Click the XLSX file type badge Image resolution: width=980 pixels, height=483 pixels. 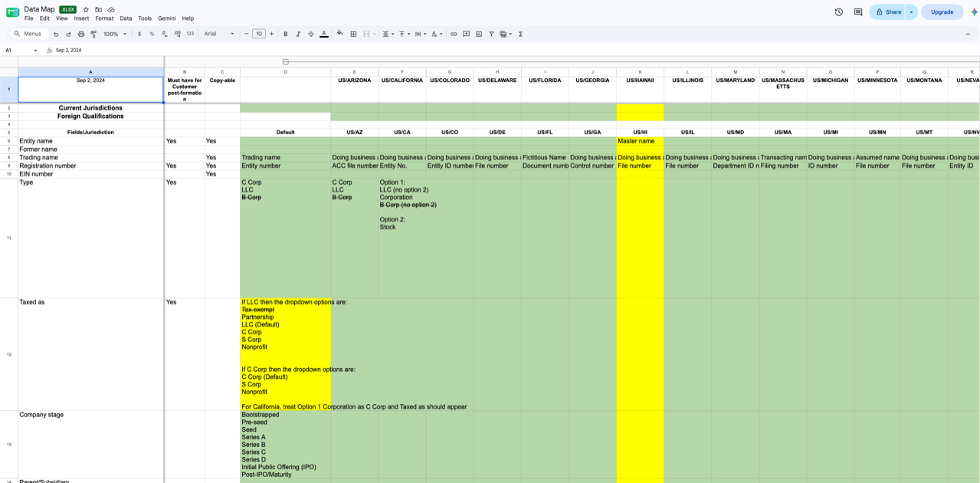pos(68,9)
